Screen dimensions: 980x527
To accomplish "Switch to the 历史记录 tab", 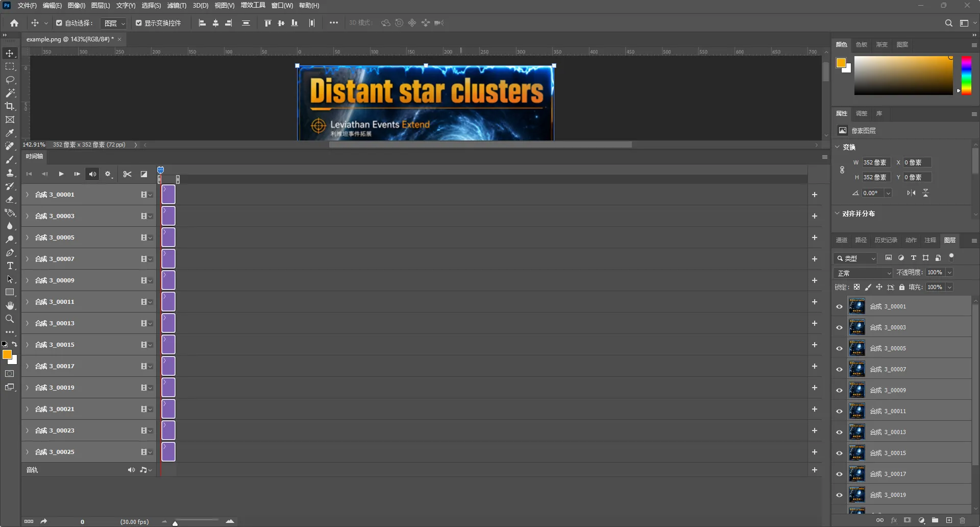I will tap(886, 240).
